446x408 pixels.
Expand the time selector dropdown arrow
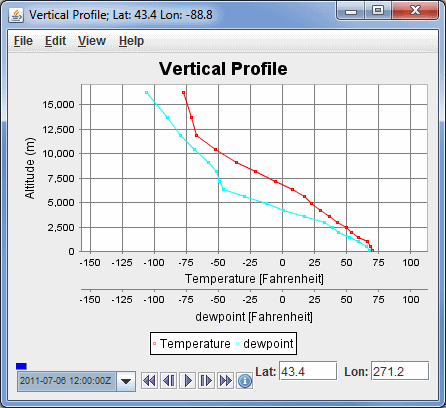click(126, 381)
